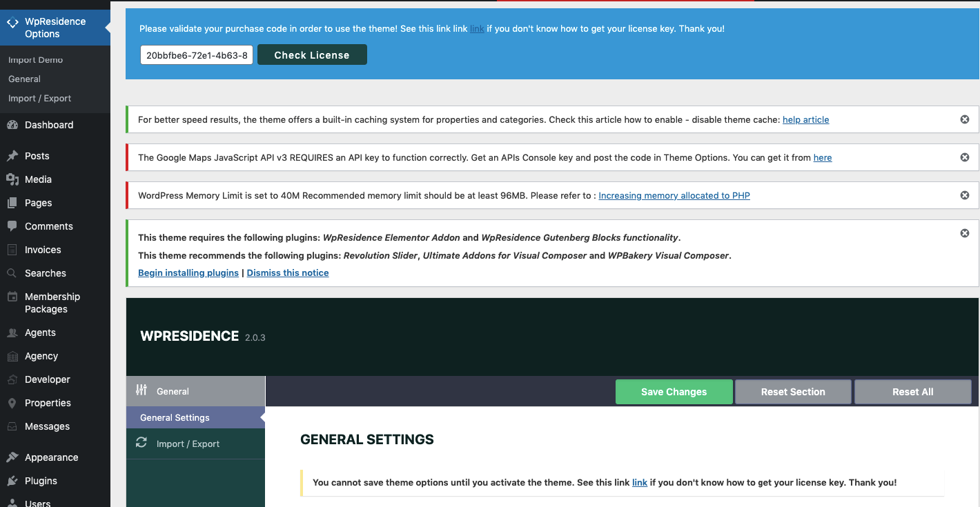Image resolution: width=980 pixels, height=507 pixels.
Task: Dismiss the theme cache notice
Action: click(x=965, y=119)
